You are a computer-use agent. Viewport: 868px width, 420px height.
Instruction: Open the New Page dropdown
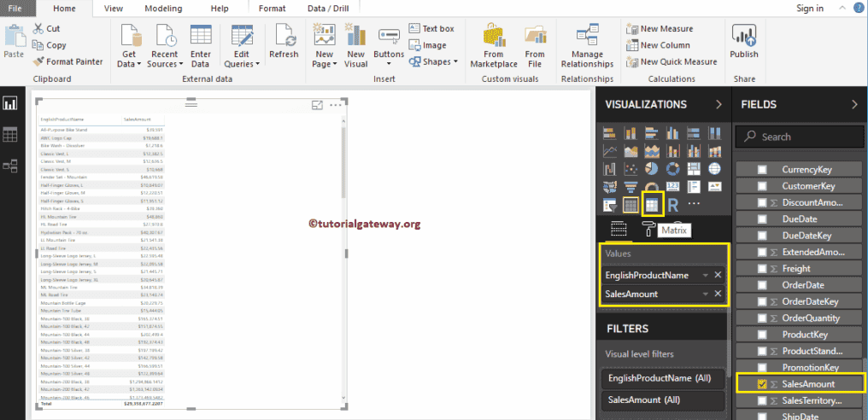pyautogui.click(x=334, y=64)
